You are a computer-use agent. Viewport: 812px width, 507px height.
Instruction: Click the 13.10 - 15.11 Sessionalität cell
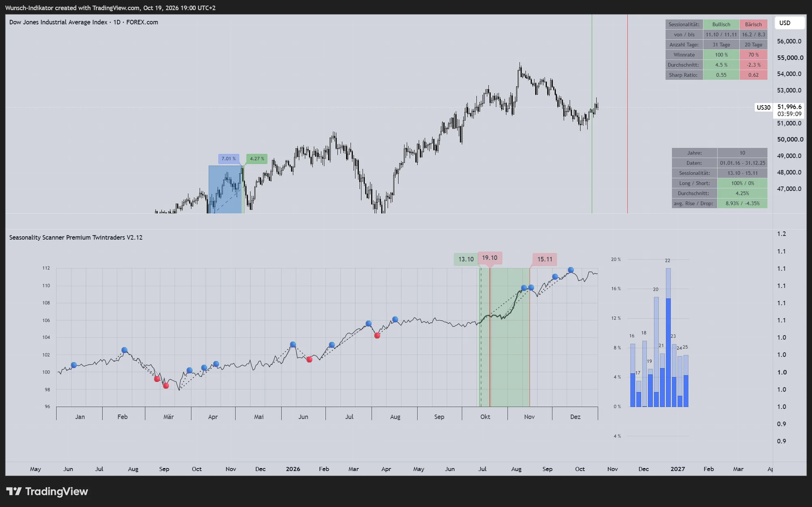742,173
